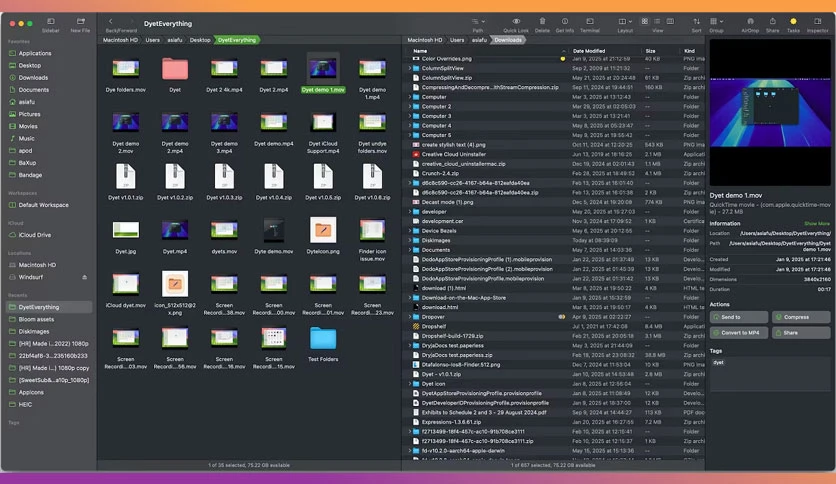
Task: Expand the ColumnSplitView folder row
Action: click(x=410, y=68)
